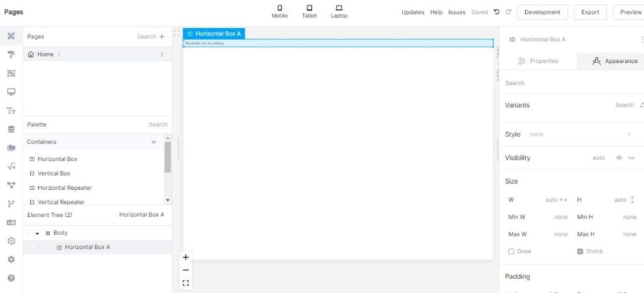
Task: Open the formulas square-root icon panel
Action: (11, 167)
